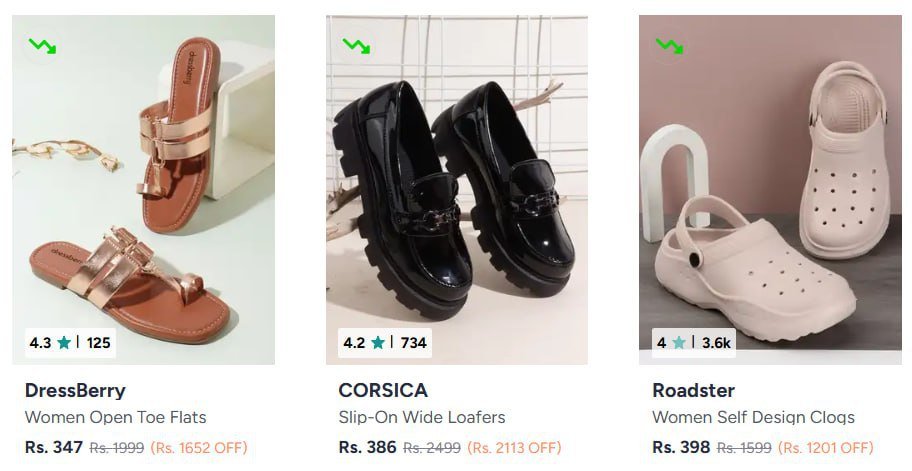Image resolution: width=912 pixels, height=471 pixels.
Task: Click the 4.3 rating star on DressBerry
Action: click(x=64, y=343)
